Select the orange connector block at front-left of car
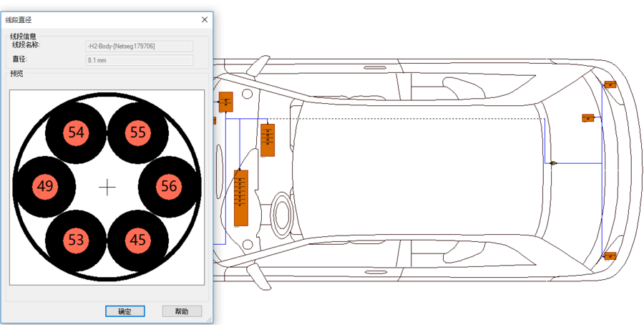 click(226, 102)
